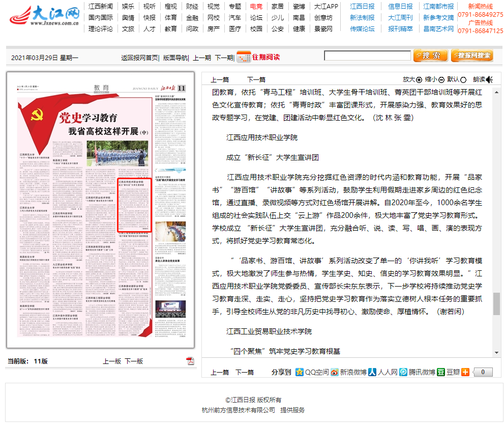Open the 往期阅读 calendar icon
The width and height of the screenshot is (504, 423).
coord(244,57)
